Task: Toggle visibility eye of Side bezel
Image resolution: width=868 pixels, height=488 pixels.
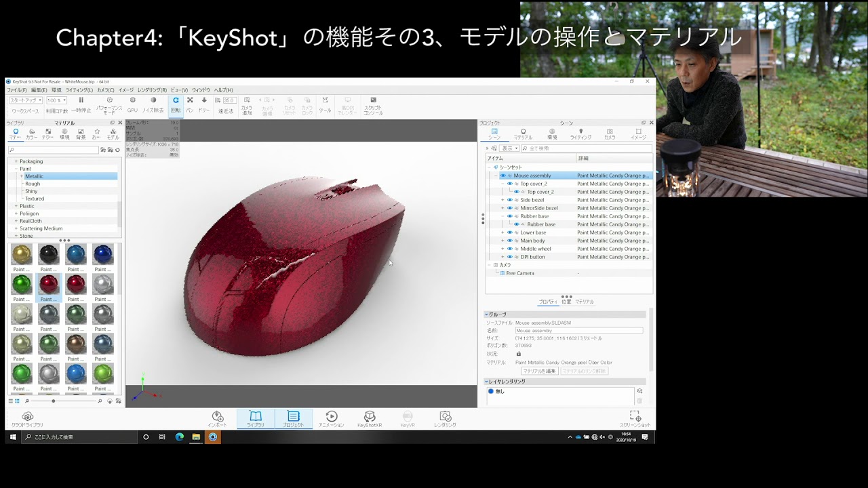Action: (510, 200)
